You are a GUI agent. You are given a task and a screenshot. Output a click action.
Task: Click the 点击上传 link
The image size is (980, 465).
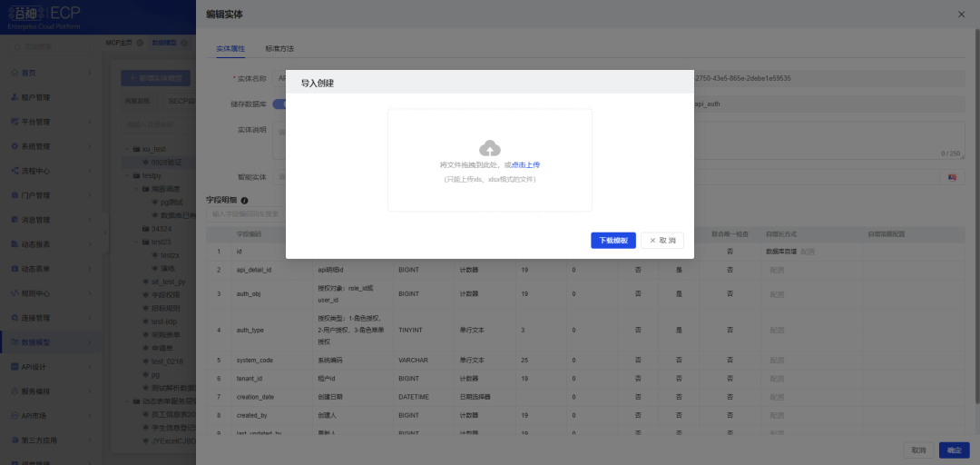pyautogui.click(x=525, y=165)
